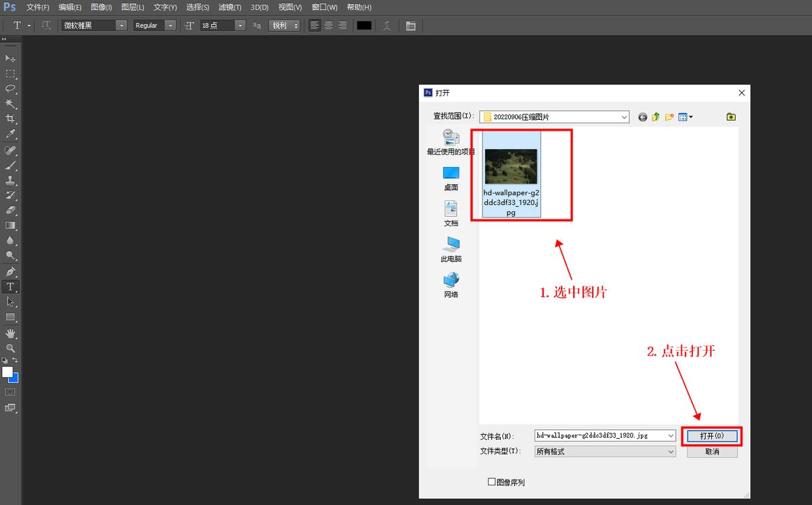Select the Hand tool
Viewport: 812px width, 505px height.
tap(10, 332)
